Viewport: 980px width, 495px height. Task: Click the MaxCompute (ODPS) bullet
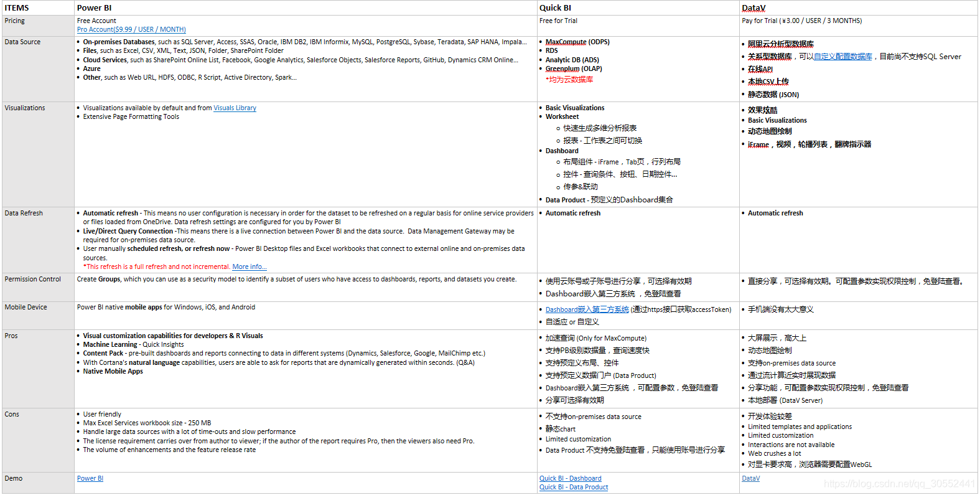[x=577, y=42]
